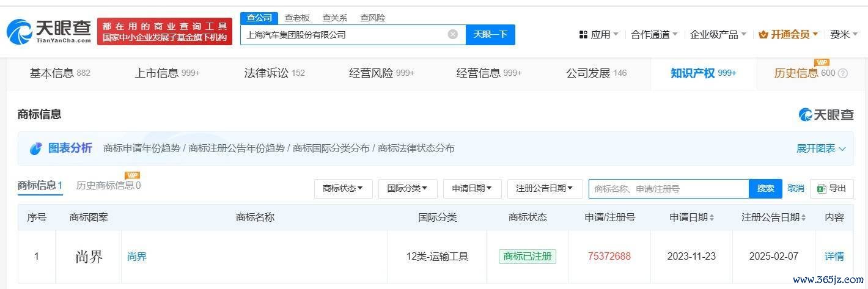Open the 知识产权 tab
The width and height of the screenshot is (868, 289).
click(703, 73)
